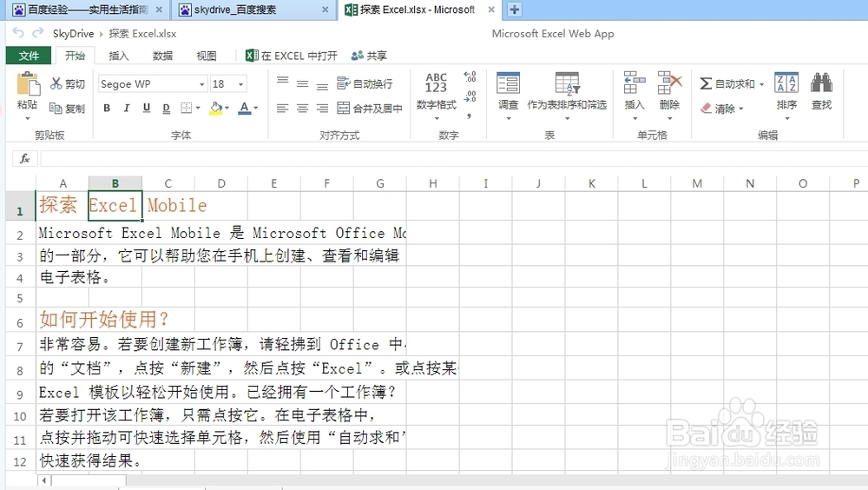Click Open in Excel (在 EXCEL 中打开)
Image resolution: width=868 pixels, height=490 pixels.
291,56
